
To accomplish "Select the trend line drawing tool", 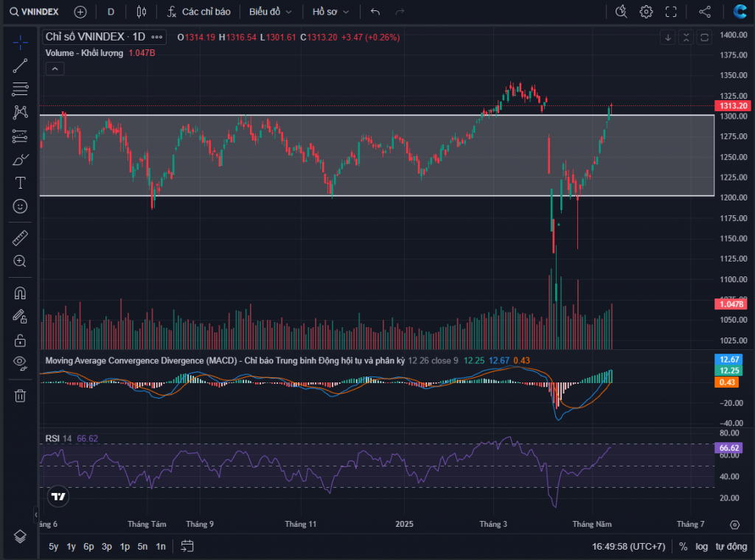I will (20, 66).
